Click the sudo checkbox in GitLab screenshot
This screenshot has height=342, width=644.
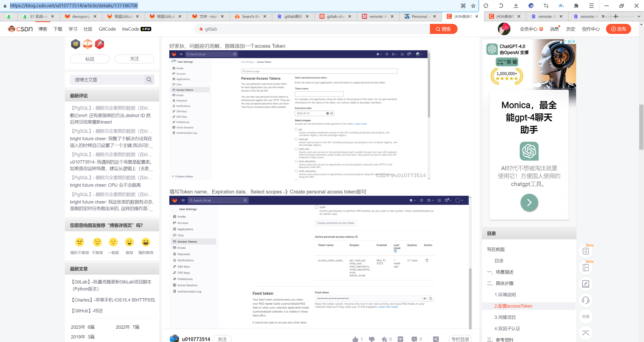316,207
